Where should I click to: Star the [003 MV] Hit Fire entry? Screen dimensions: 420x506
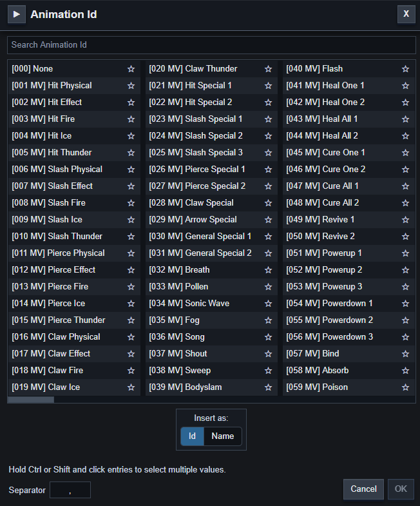pos(131,119)
